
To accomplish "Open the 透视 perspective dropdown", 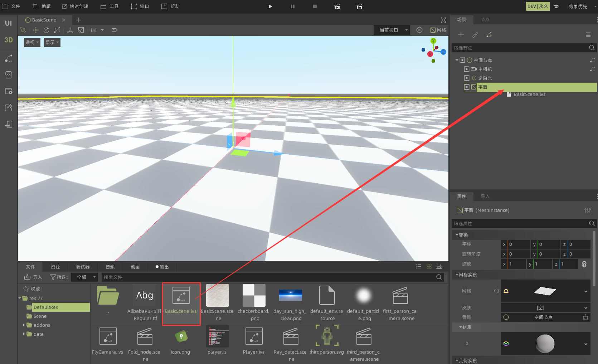I will click(x=32, y=42).
